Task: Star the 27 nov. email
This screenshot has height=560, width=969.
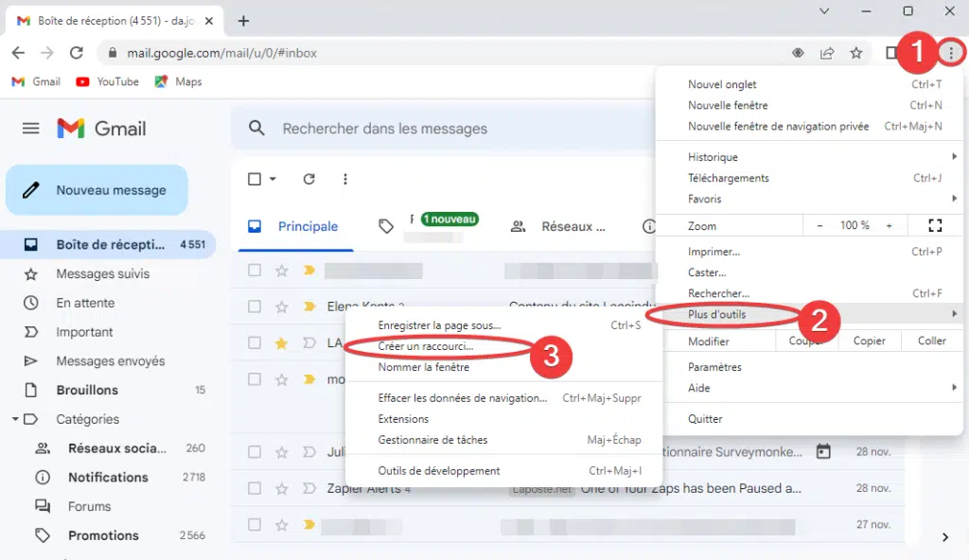Action: 282,525
